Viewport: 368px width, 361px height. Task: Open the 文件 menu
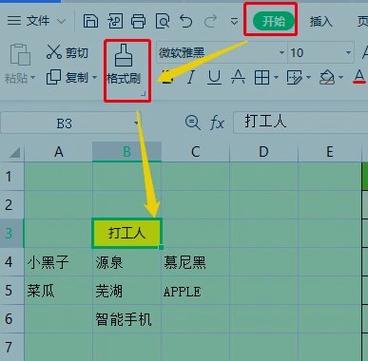(x=36, y=22)
